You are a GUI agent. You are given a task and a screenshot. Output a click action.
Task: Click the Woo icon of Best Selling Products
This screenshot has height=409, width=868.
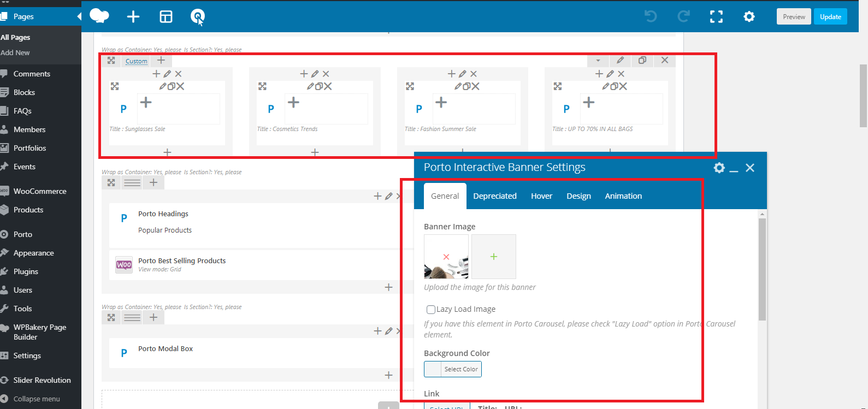coord(124,265)
